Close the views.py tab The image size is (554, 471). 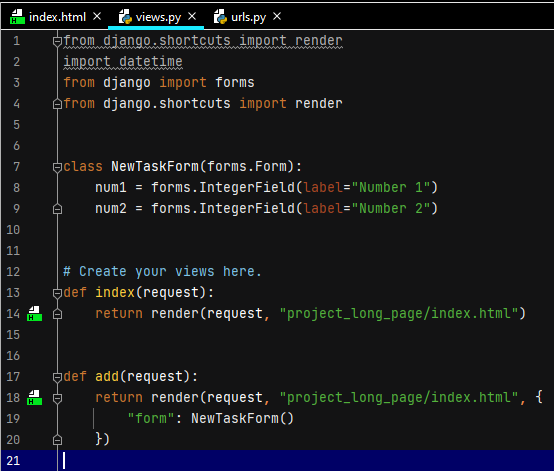pyautogui.click(x=192, y=16)
